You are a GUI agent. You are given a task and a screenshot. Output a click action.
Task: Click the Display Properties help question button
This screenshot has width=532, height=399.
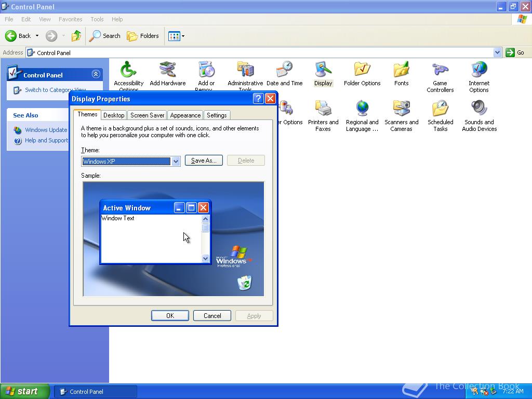(258, 98)
